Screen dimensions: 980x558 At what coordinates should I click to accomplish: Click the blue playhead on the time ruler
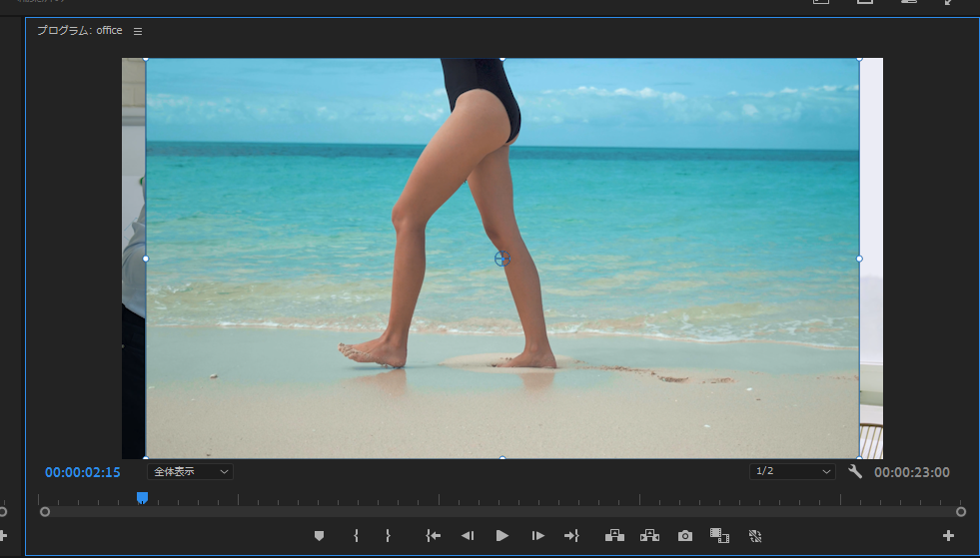point(142,497)
